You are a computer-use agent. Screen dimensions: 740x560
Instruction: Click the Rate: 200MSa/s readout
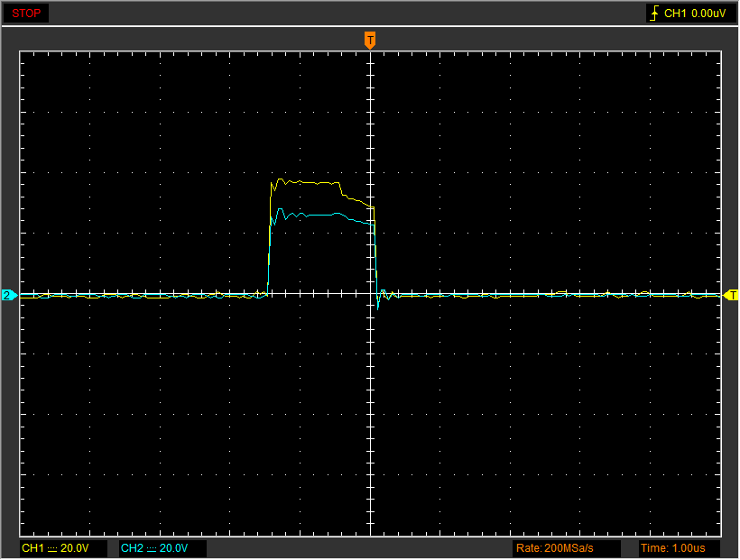point(567,548)
